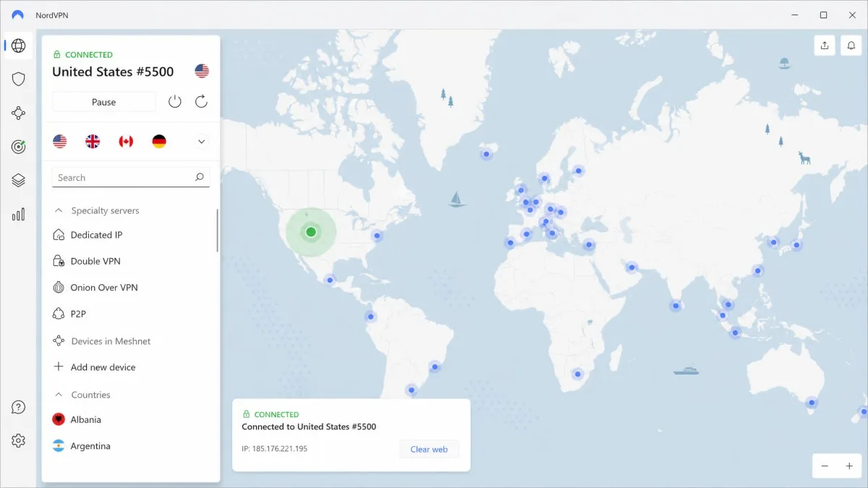868x488 pixels.
Task: Click IP: 185.176.221.195 text
Action: coord(275,449)
